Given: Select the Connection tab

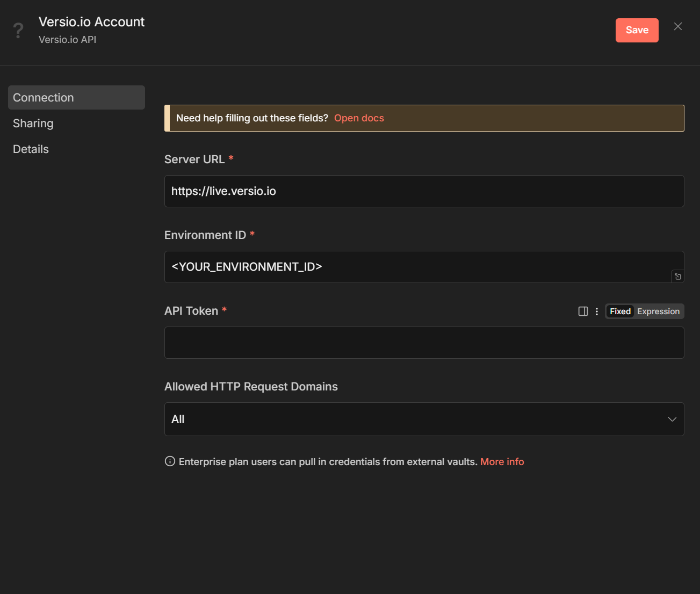Looking at the screenshot, I should point(44,97).
